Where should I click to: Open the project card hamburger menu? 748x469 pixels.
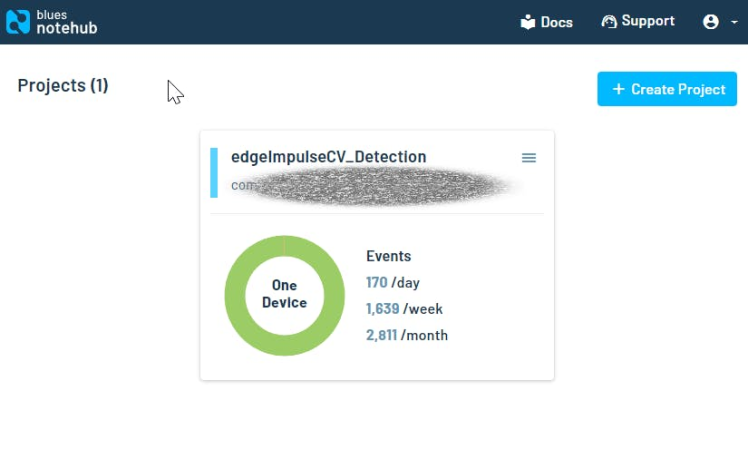(x=529, y=158)
